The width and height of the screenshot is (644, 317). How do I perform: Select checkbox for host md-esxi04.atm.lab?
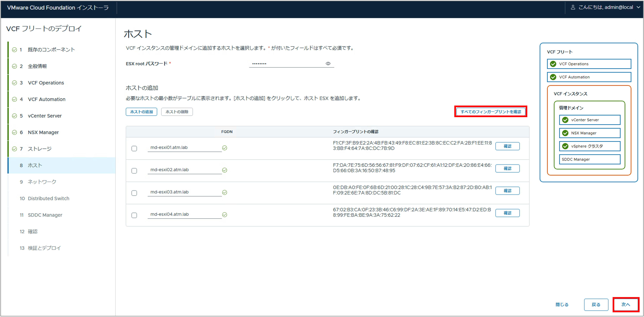[x=134, y=215]
